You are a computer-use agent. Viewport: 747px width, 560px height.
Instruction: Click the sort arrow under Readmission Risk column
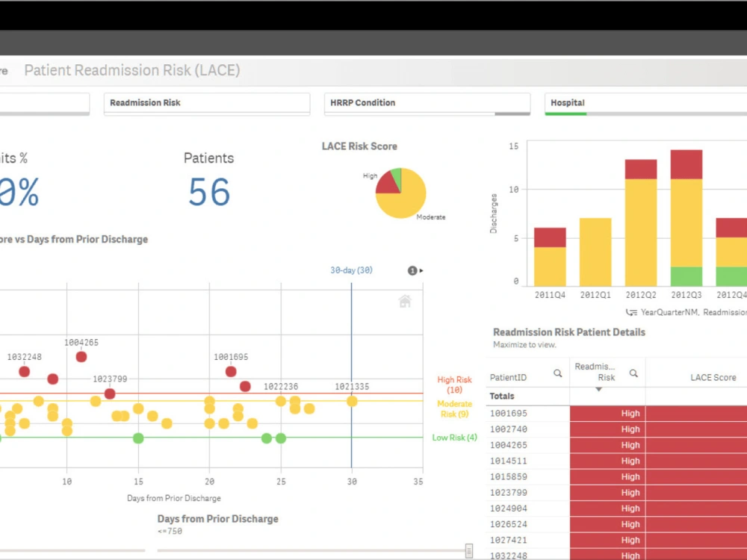click(x=599, y=390)
